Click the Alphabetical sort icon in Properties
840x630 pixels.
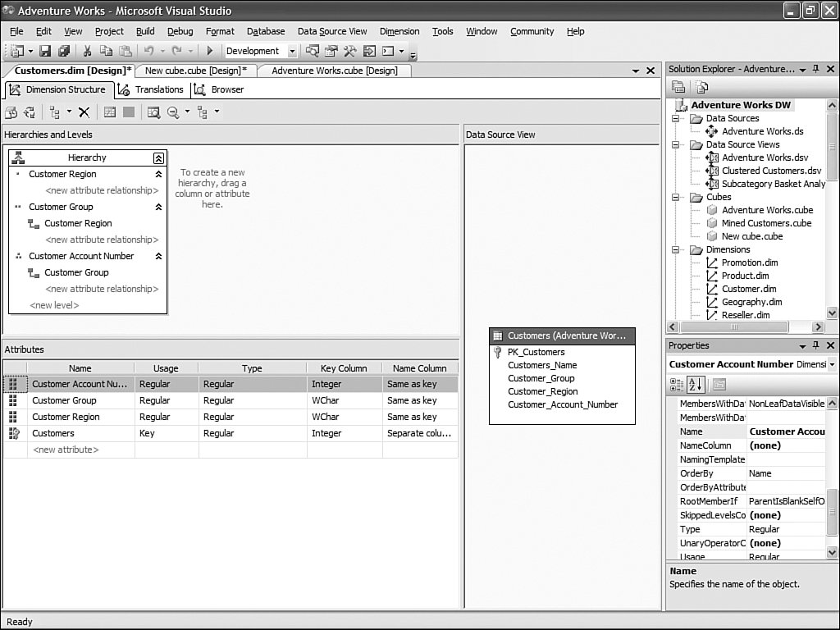point(696,384)
